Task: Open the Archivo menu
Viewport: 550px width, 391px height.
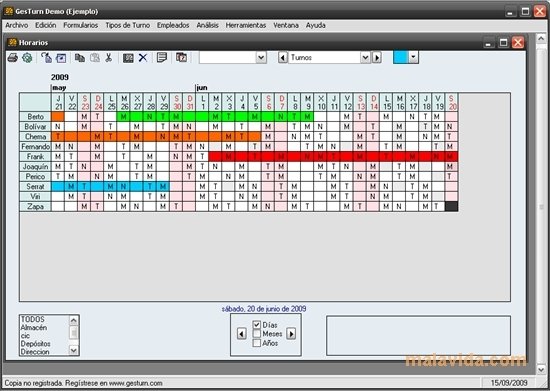Action: (16, 25)
